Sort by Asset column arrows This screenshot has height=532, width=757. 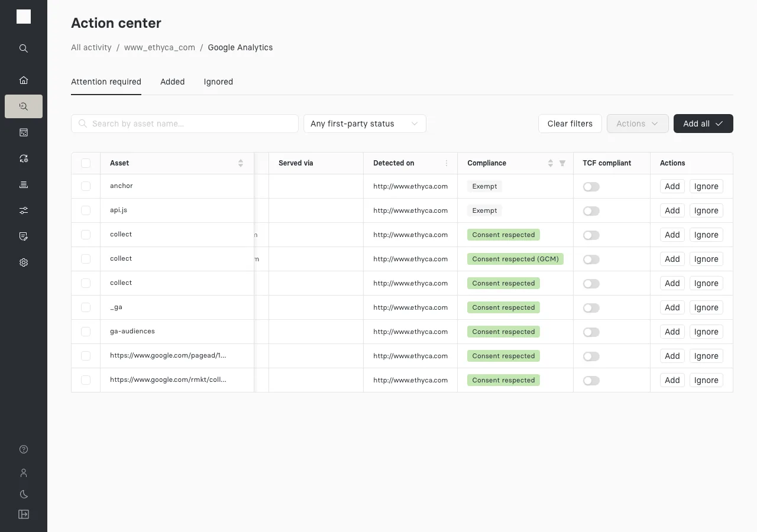241,163
